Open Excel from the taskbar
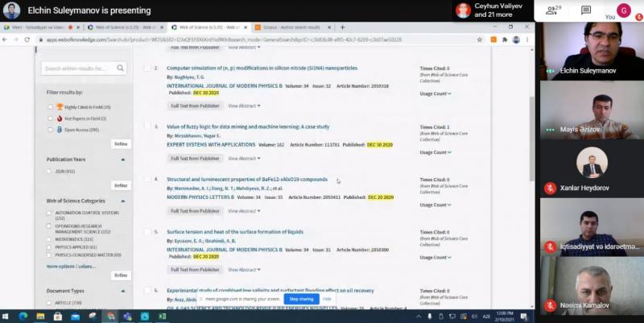644x323 pixels. 163,317
